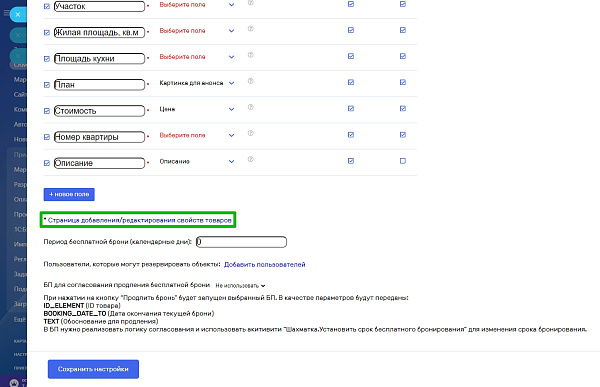Expand the Выберите поле dropdown in Жилая площадь row
The width and height of the screenshot is (600, 387).
(197, 31)
